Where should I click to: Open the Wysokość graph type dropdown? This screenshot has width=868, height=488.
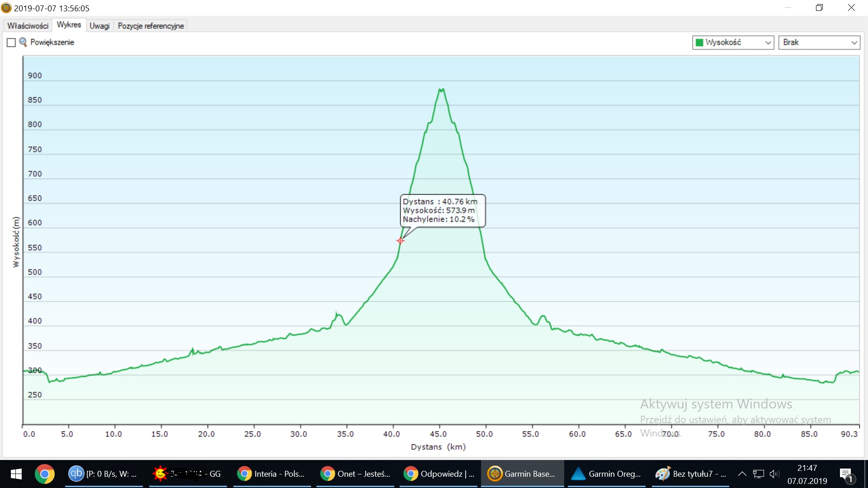pyautogui.click(x=767, y=42)
